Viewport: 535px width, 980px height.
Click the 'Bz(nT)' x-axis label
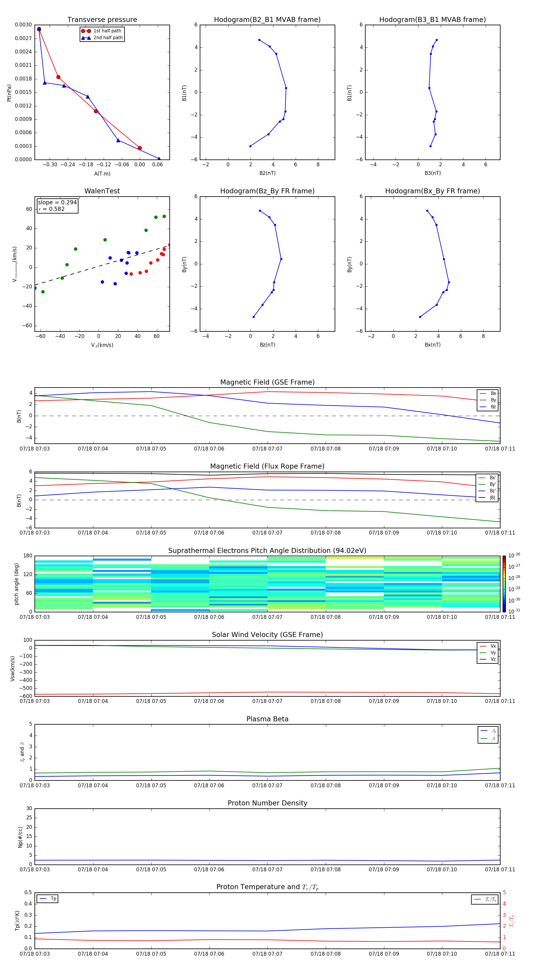267,345
